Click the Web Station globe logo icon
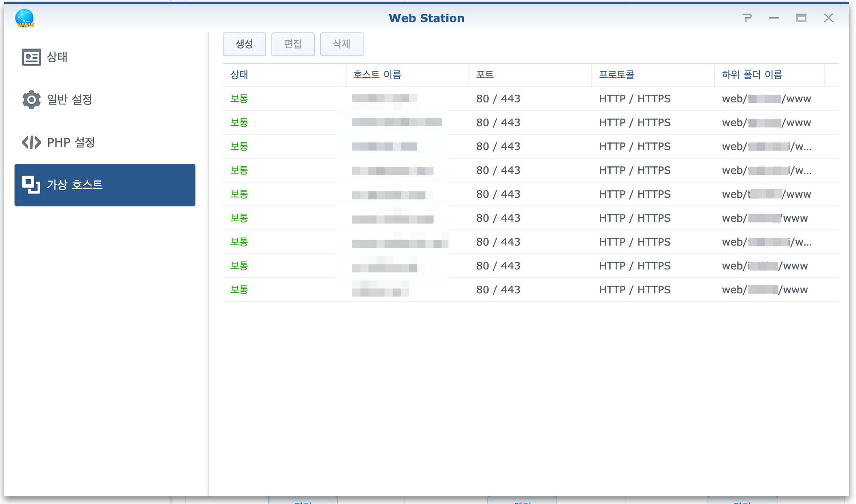 click(x=24, y=18)
